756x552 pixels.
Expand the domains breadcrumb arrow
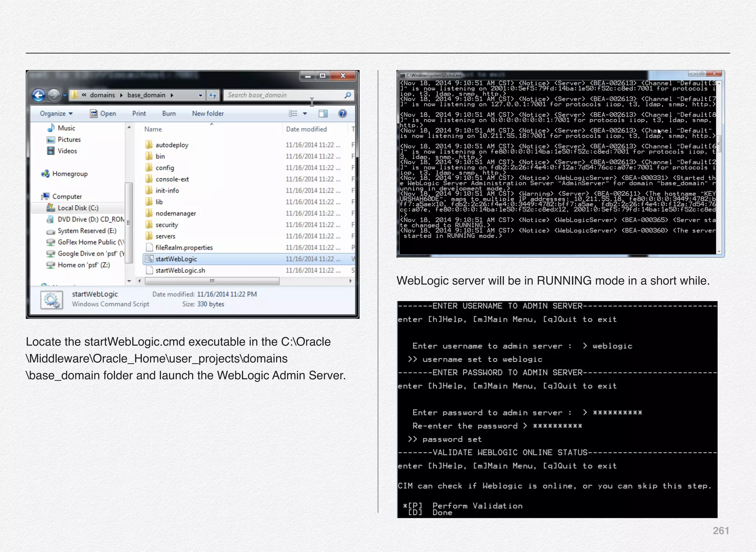point(121,95)
